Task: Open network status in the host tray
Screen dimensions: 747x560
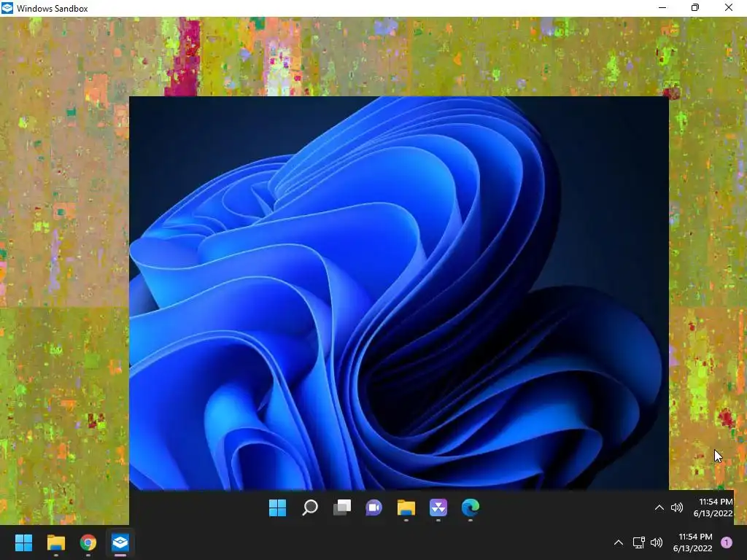Action: [638, 542]
